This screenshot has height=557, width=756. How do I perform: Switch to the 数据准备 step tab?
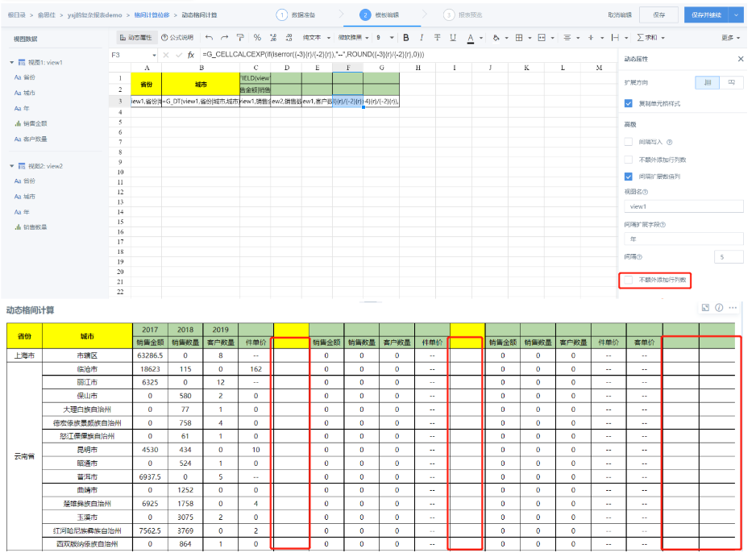click(296, 15)
